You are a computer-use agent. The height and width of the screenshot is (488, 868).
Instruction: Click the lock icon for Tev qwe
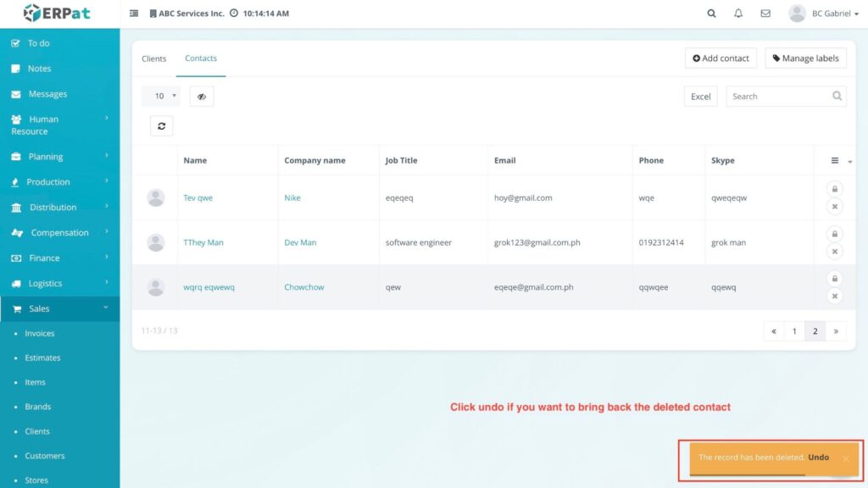[834, 189]
